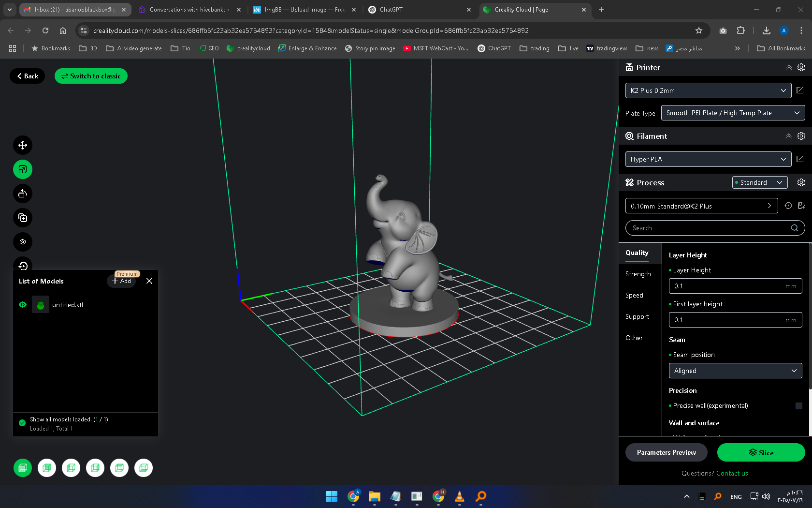Viewport: 812px width, 508px height.
Task: Click the Back button
Action: tap(27, 76)
